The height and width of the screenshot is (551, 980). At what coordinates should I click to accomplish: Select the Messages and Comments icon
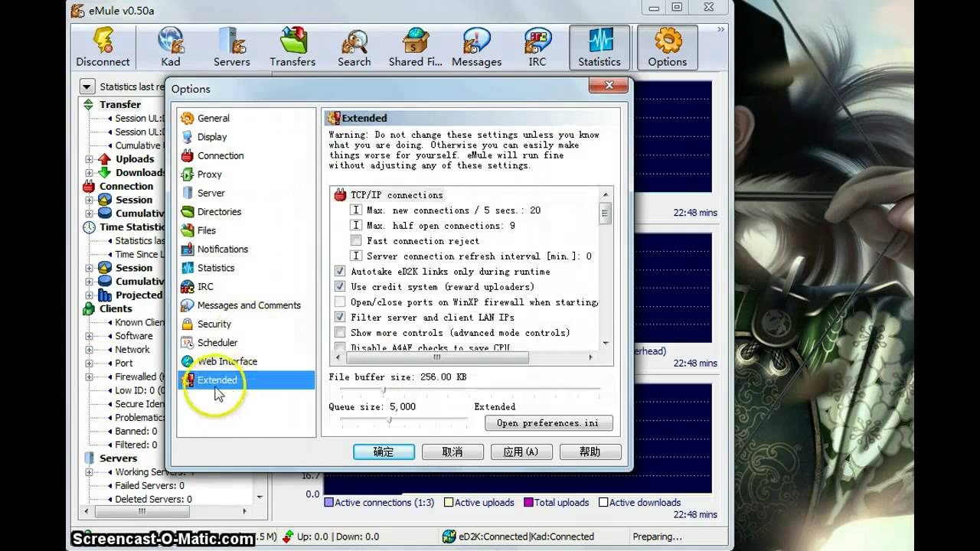point(187,305)
